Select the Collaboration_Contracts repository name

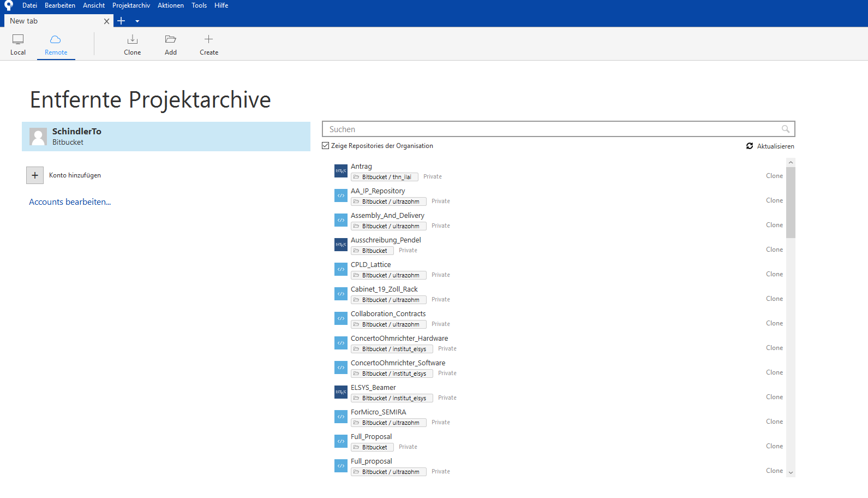[388, 314]
